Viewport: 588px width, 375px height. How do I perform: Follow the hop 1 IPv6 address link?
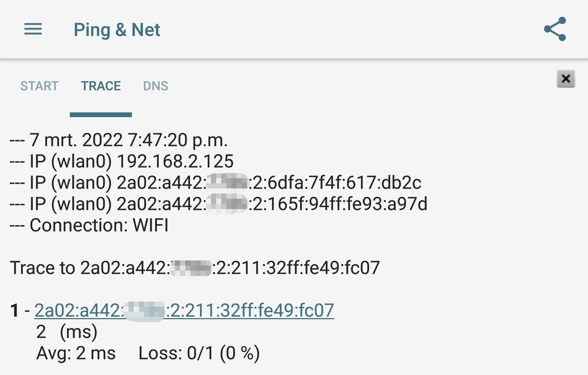pyautogui.click(x=184, y=310)
